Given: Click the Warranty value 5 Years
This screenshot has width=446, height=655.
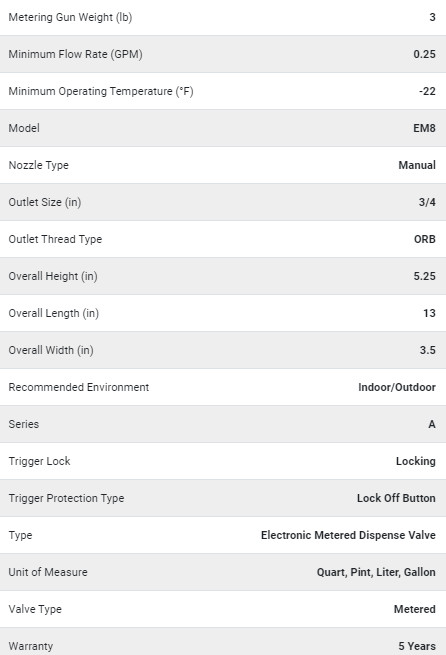Looking at the screenshot, I should point(417,646).
